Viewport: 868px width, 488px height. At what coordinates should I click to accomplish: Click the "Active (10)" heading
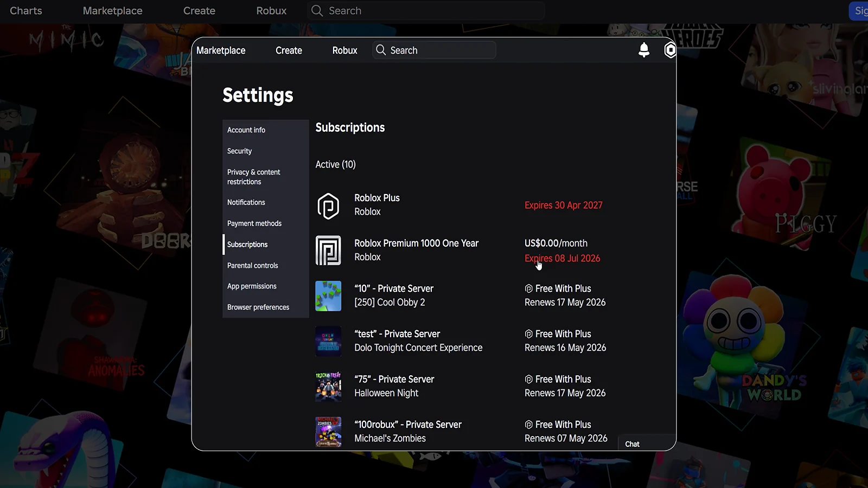pos(336,165)
